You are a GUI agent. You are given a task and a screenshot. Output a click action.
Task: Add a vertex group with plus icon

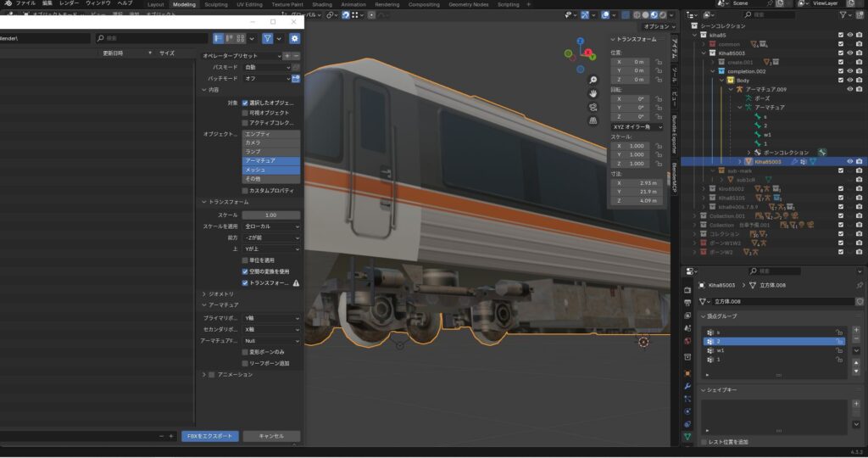tap(858, 332)
